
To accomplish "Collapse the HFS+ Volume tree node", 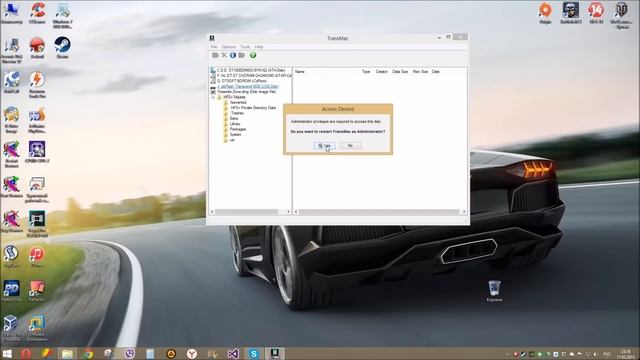I will (213, 98).
